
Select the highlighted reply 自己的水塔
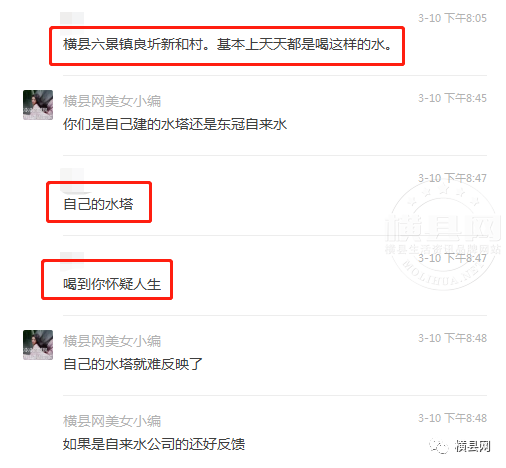(98, 204)
